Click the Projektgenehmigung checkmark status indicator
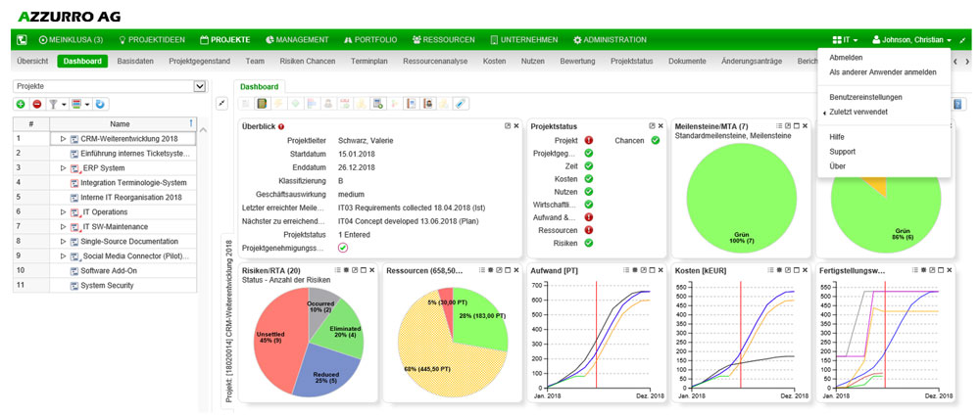Screen dimensions: 980x417 point(343,248)
